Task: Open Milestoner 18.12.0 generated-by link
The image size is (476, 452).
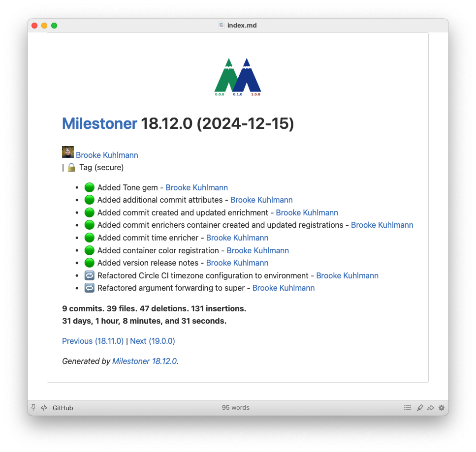Action: pyautogui.click(x=145, y=362)
